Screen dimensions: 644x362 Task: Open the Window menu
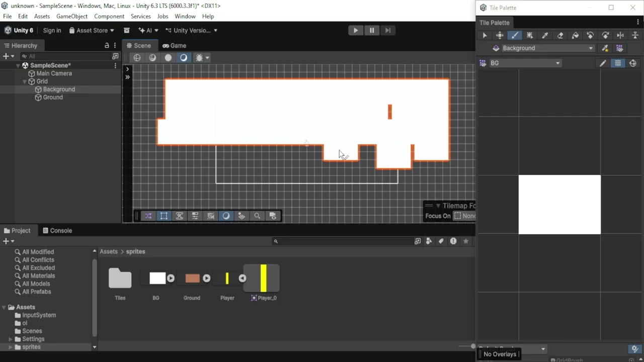point(185,16)
